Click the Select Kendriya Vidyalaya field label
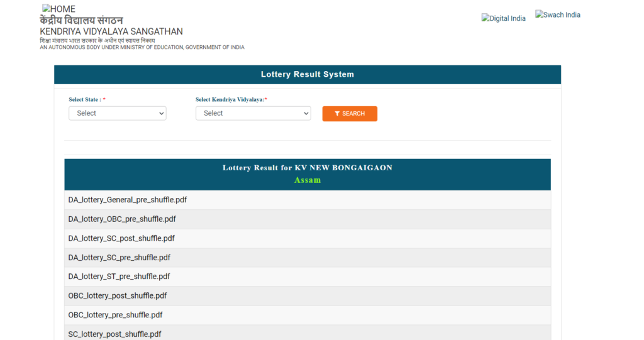Screen dimensions: 644x340 pyautogui.click(x=231, y=99)
